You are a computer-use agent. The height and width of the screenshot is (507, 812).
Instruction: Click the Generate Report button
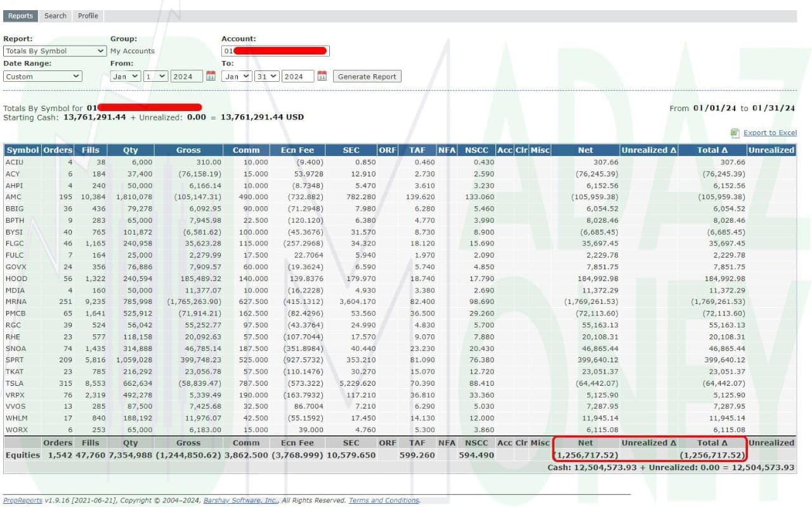[367, 76]
